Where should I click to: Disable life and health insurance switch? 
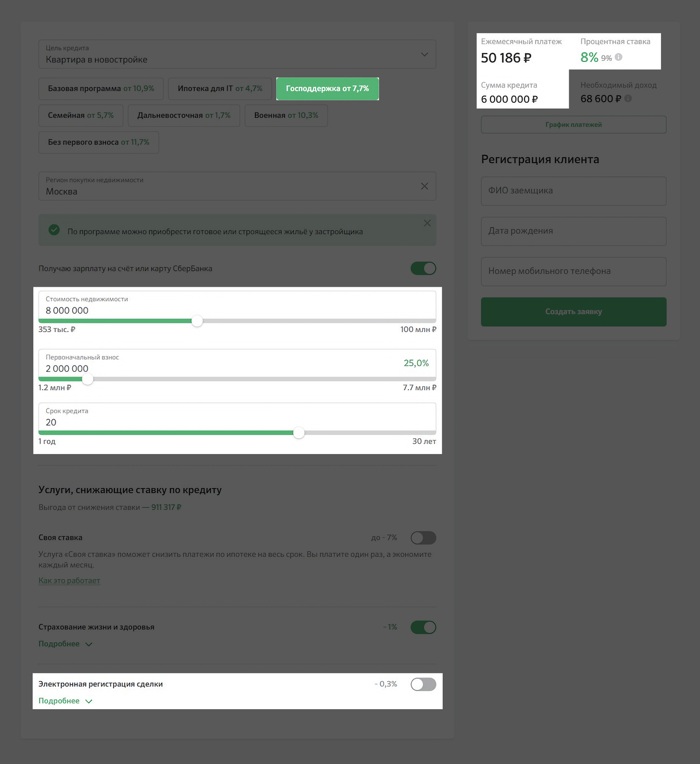pyautogui.click(x=423, y=627)
